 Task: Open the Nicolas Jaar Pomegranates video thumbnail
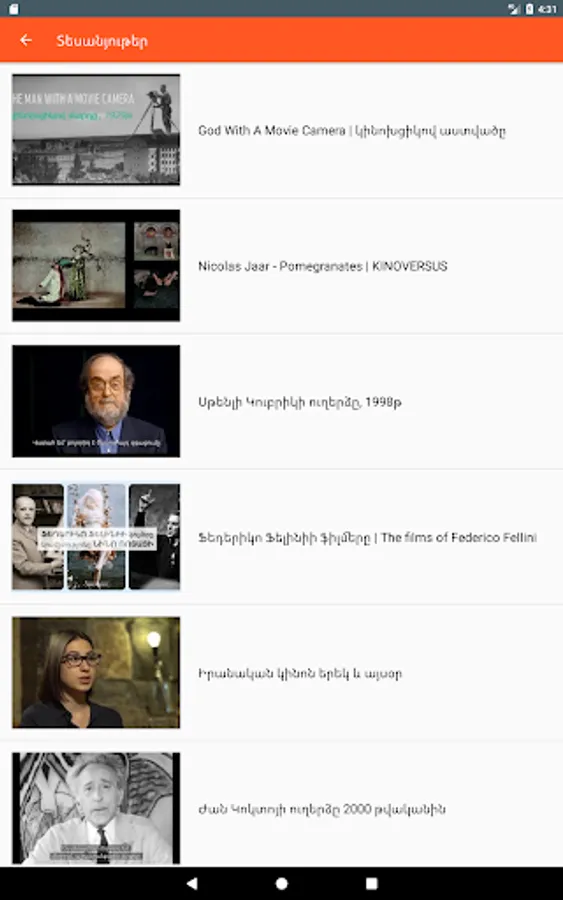[96, 265]
